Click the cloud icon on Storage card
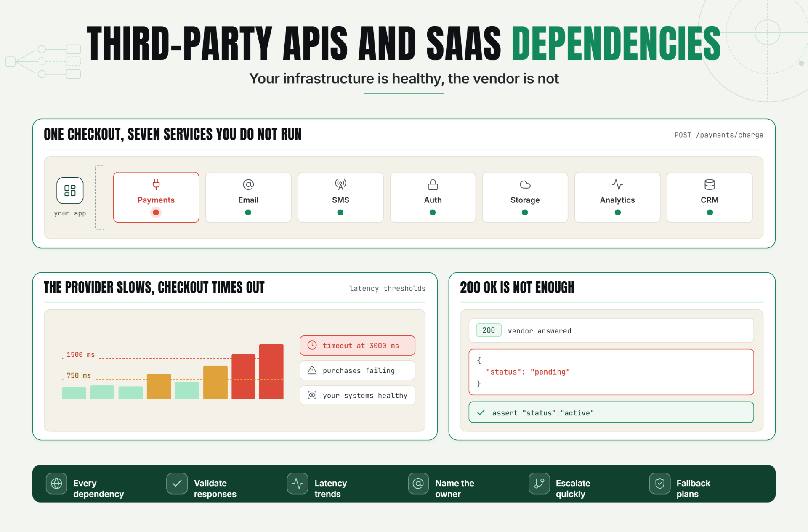Screen dimensions: 808x532 click(x=525, y=184)
